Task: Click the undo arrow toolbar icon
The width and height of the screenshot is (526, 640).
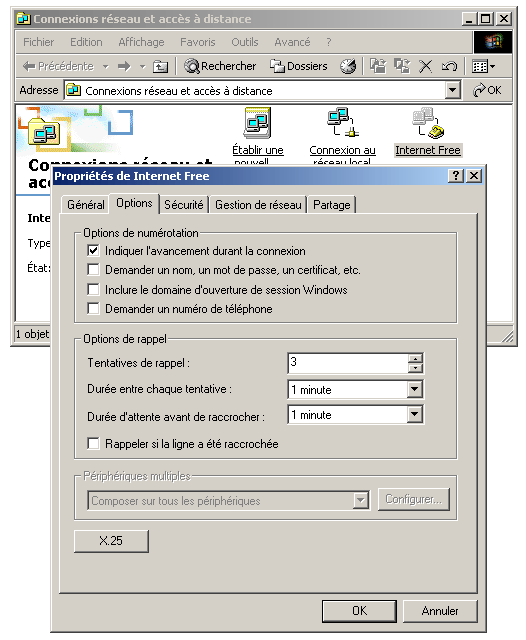Action: tap(449, 66)
